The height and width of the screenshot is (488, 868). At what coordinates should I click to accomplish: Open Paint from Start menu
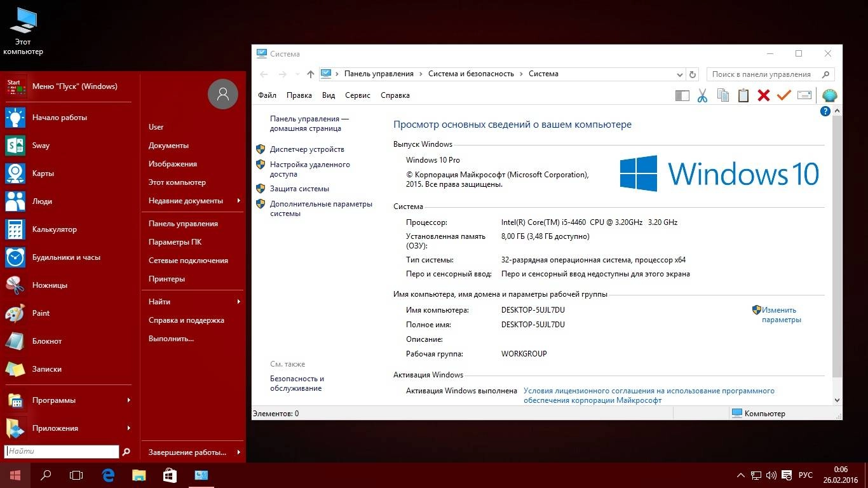click(x=70, y=313)
